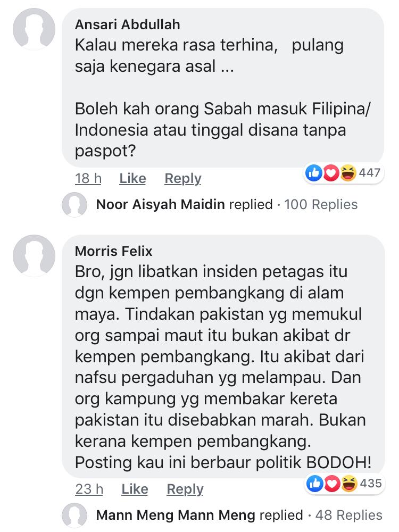Open the Noor Aisyah Maidin name link
399x532 pixels.
tap(161, 205)
